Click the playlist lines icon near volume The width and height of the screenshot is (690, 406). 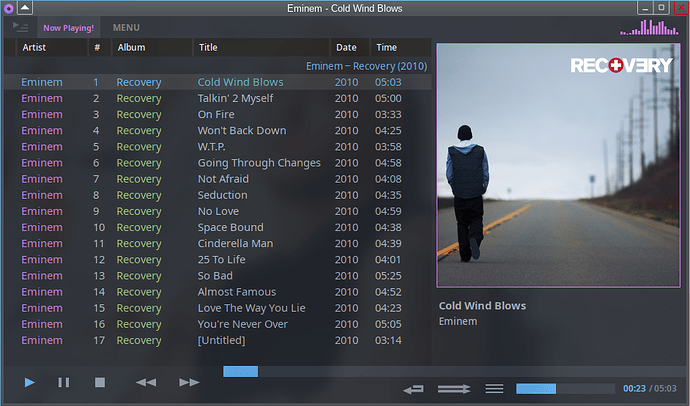(494, 389)
